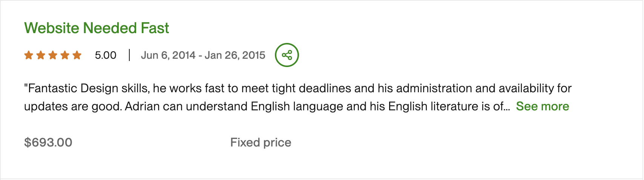This screenshot has height=180, width=644.
Task: Click the second orange rating star
Action: (41, 55)
